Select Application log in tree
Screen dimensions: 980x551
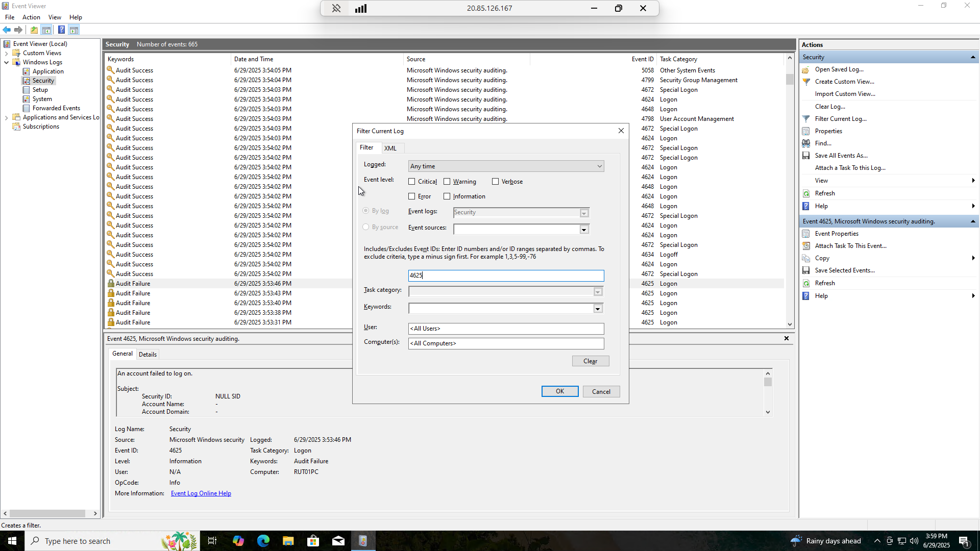pyautogui.click(x=48, y=71)
